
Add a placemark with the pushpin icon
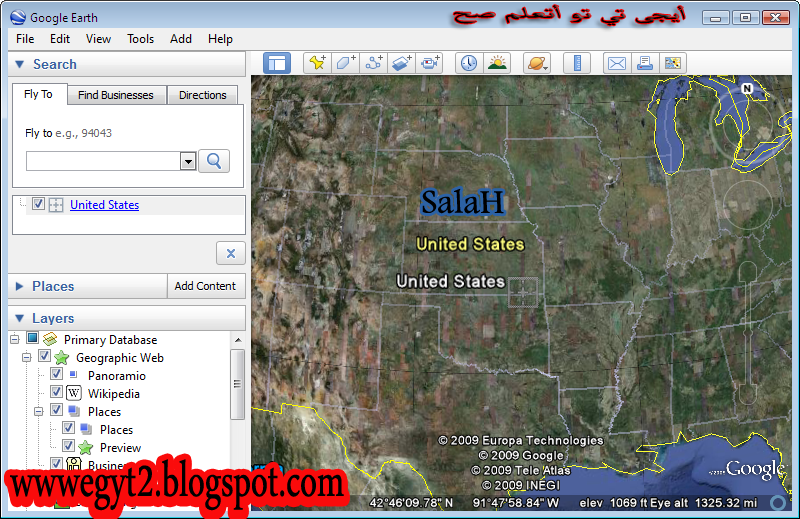317,63
